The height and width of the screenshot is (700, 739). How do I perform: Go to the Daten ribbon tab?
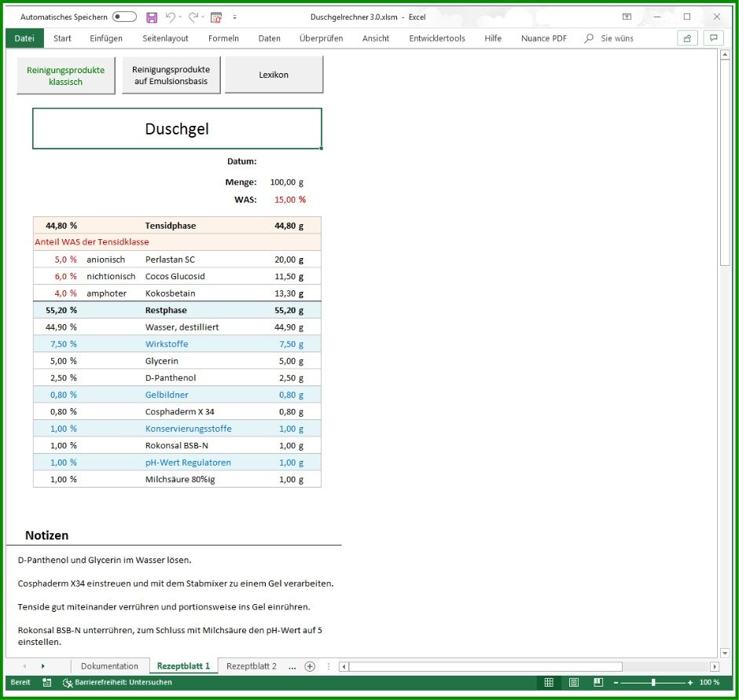[269, 39]
